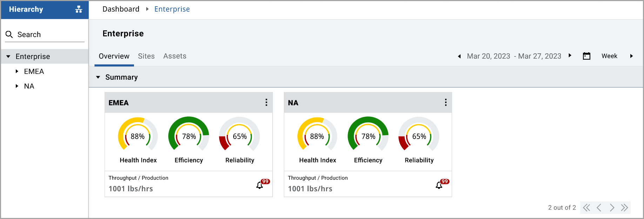Jump to last page of results
Screen dimensions: 644x219
tap(624, 208)
